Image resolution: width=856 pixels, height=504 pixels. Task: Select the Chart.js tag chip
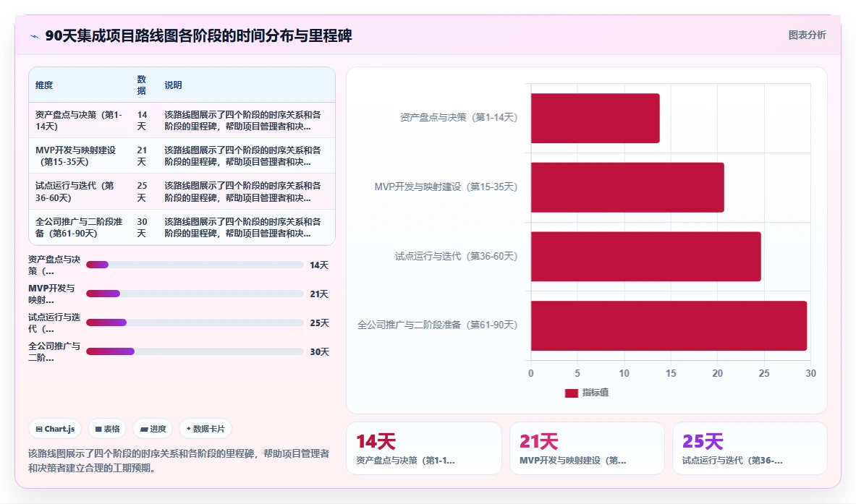(x=55, y=429)
